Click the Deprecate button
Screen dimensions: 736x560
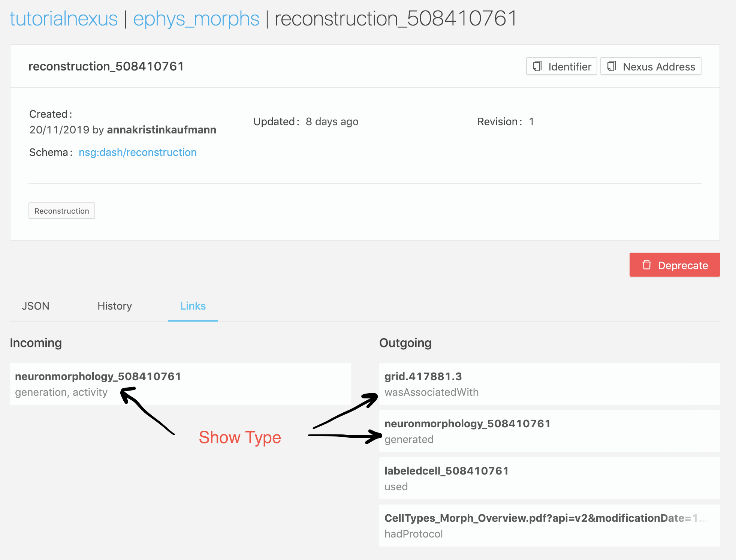[x=675, y=265]
